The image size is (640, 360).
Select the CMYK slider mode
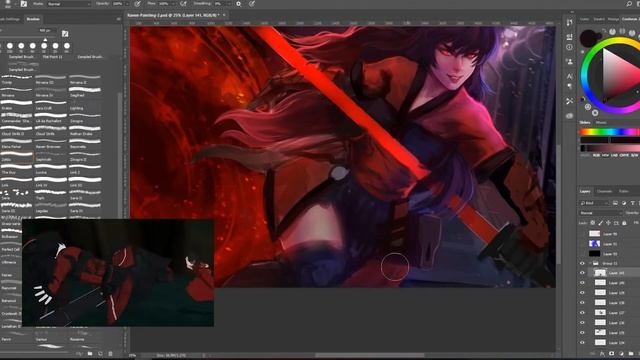[x=624, y=156]
